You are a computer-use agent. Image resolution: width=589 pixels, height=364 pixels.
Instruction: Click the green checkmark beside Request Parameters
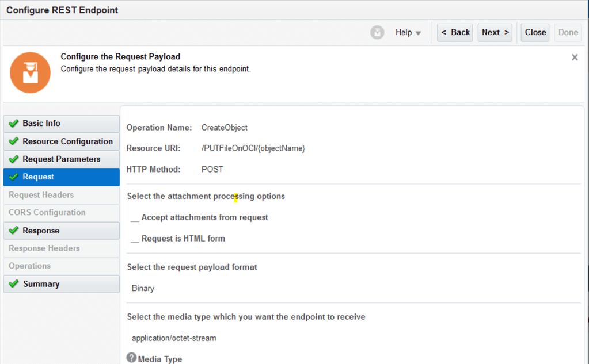click(x=14, y=159)
